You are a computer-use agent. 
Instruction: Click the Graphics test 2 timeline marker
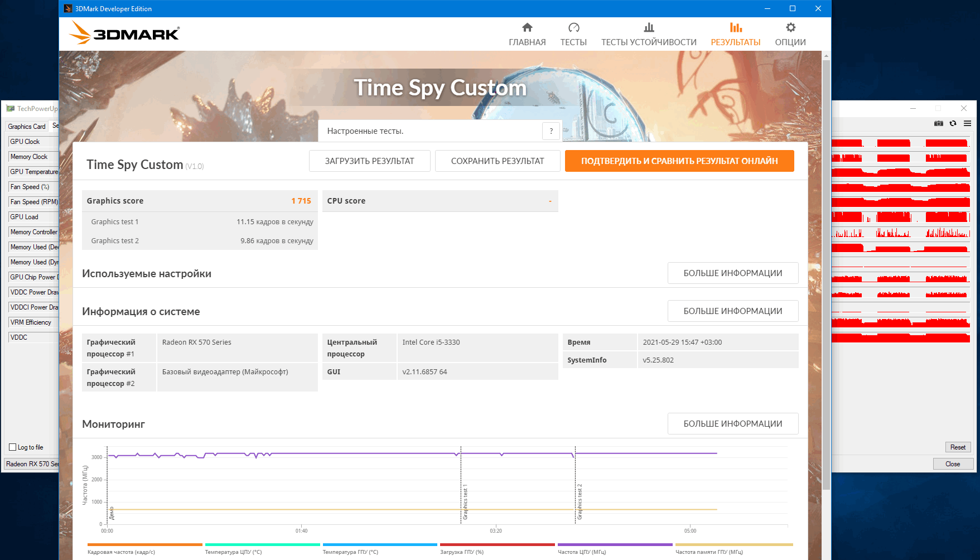click(580, 502)
